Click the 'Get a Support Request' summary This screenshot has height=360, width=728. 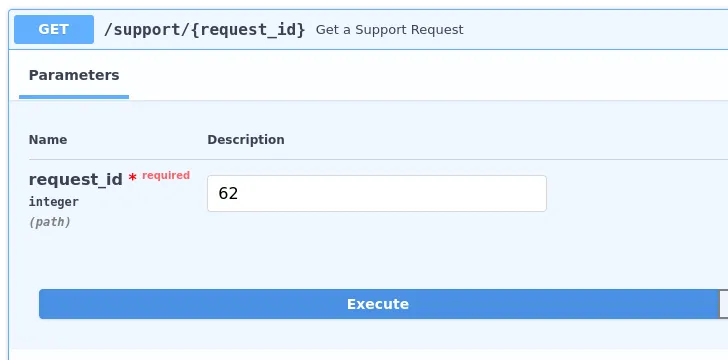pyautogui.click(x=390, y=30)
